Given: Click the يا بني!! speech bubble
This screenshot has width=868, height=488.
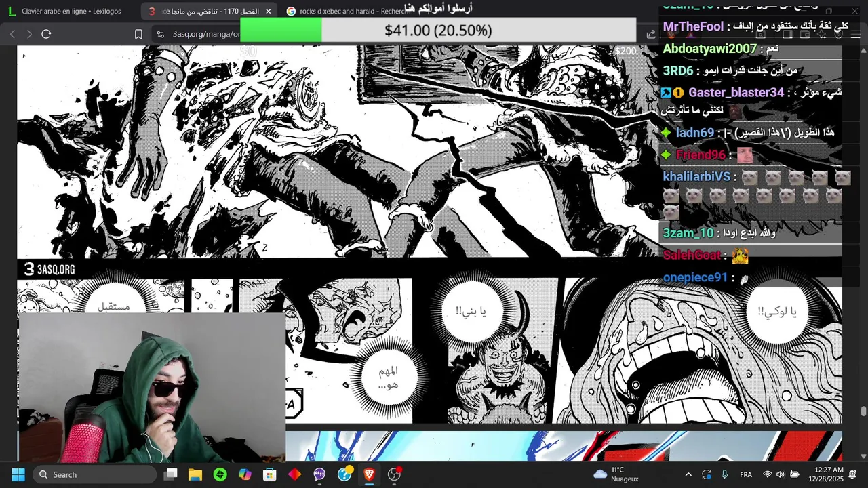Looking at the screenshot, I should pos(471,311).
